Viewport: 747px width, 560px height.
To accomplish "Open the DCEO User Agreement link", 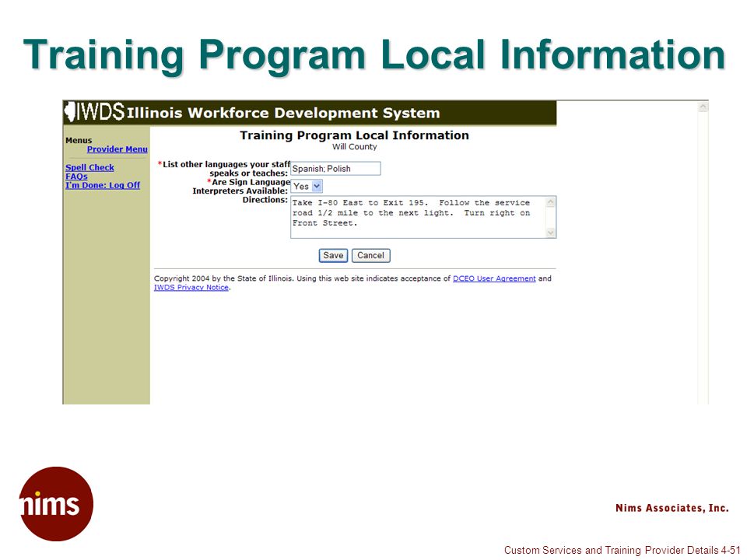I will pyautogui.click(x=494, y=278).
